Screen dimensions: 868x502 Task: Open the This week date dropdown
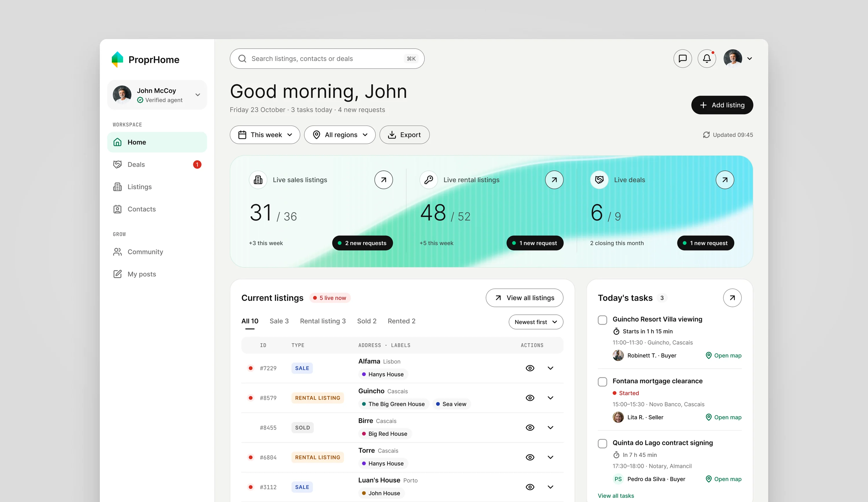click(x=264, y=135)
